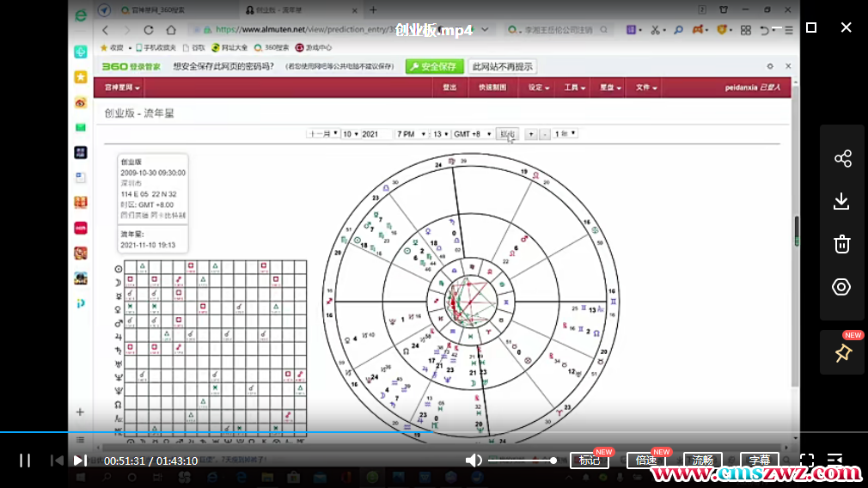Pause the video playback

click(x=25, y=461)
